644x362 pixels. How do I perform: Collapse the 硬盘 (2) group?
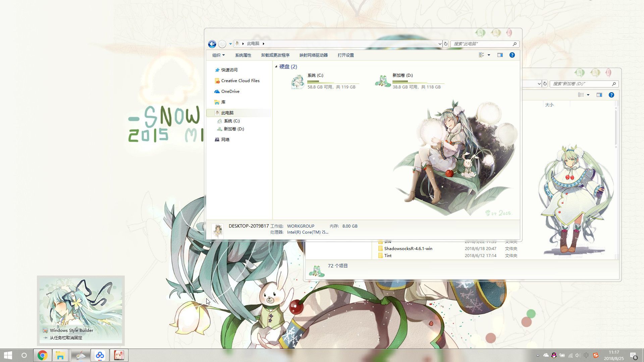(x=276, y=67)
